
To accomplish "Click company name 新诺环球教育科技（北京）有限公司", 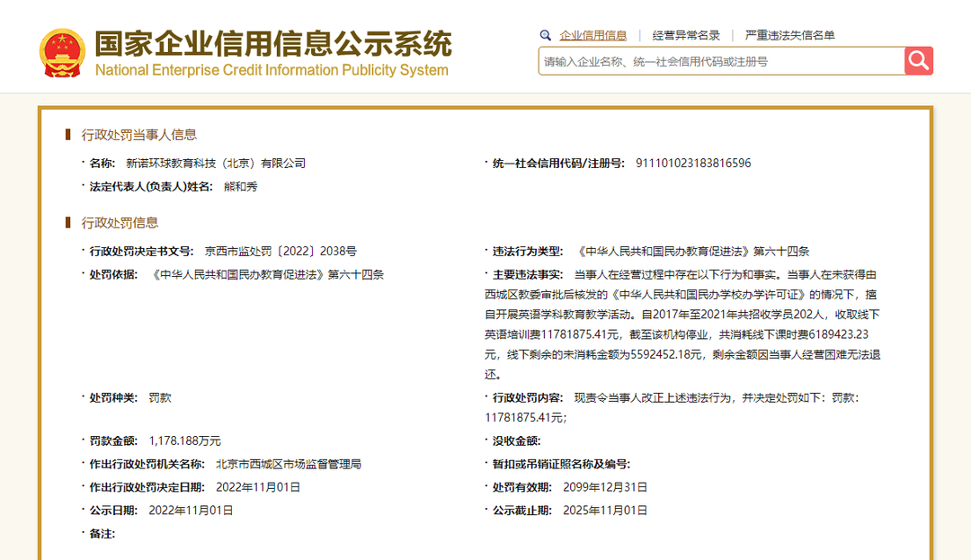I will coord(216,164).
